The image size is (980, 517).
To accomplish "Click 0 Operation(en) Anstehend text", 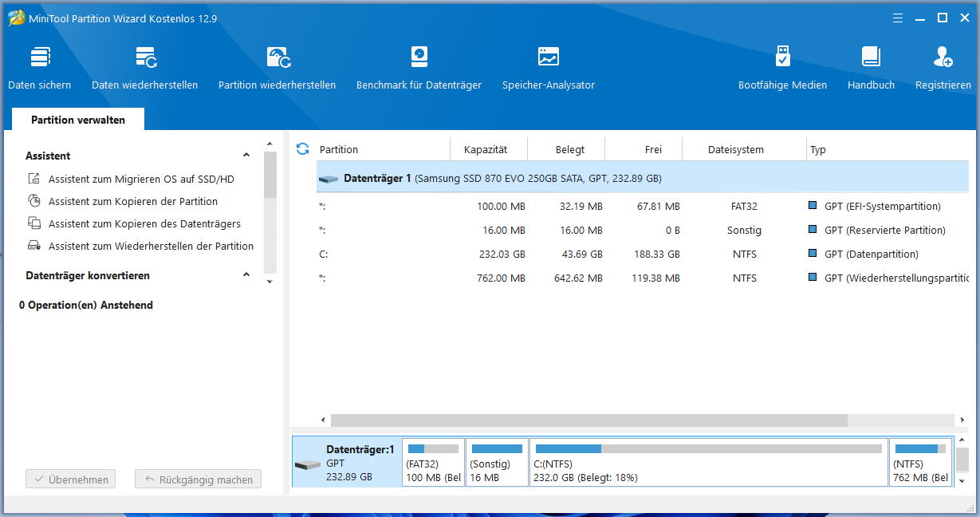I will (x=86, y=305).
